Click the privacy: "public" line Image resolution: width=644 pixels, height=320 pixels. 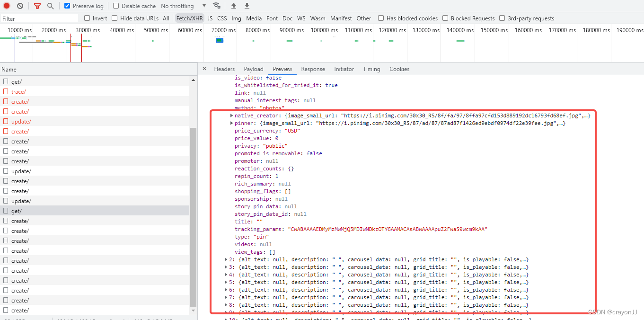tap(261, 146)
